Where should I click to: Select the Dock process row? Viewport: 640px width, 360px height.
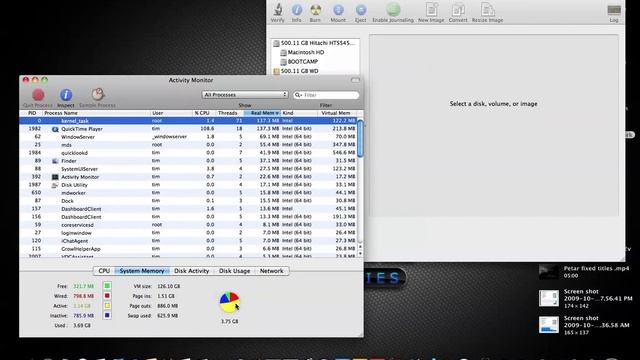tap(188, 201)
